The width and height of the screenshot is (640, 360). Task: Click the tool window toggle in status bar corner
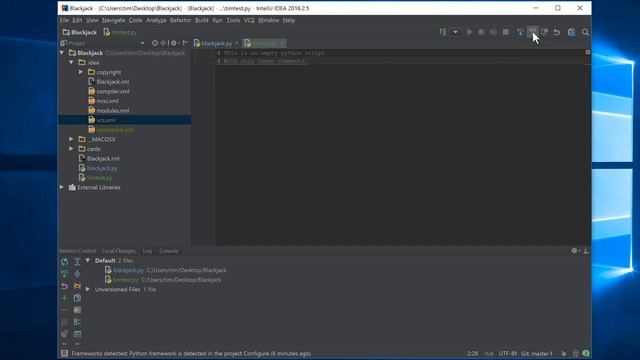click(64, 353)
